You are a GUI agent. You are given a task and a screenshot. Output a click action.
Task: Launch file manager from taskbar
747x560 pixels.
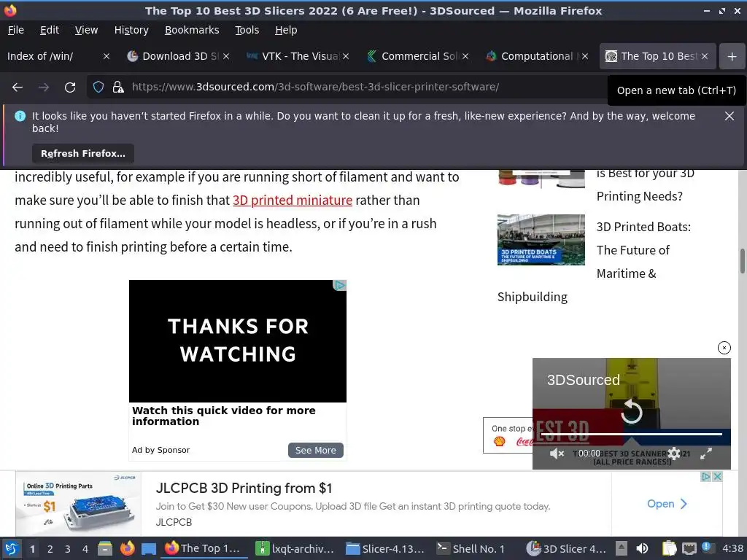pos(105,549)
